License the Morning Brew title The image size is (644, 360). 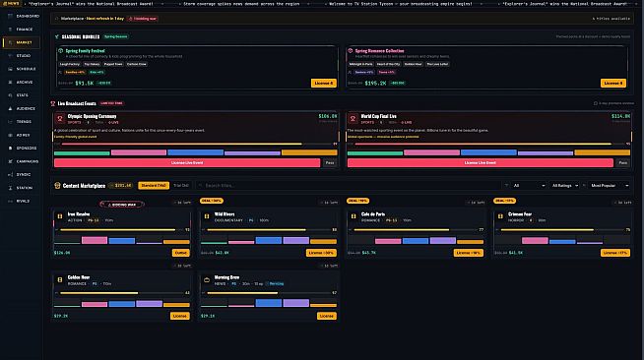327,316
